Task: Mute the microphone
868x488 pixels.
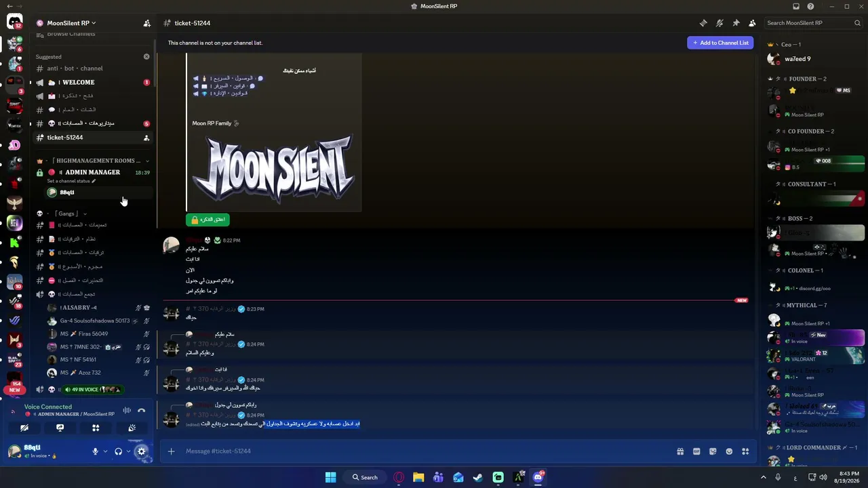Action: coord(95,451)
